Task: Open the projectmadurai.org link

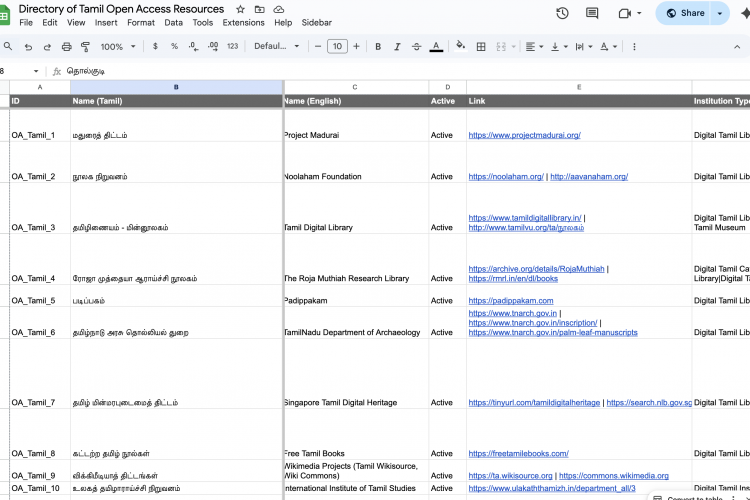Action: [x=524, y=135]
